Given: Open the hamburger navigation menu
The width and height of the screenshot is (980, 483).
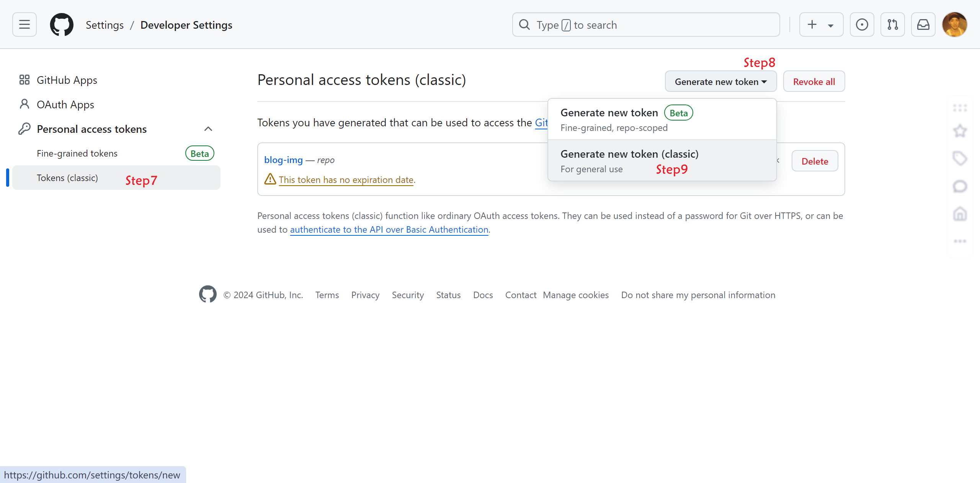Looking at the screenshot, I should coord(24,24).
